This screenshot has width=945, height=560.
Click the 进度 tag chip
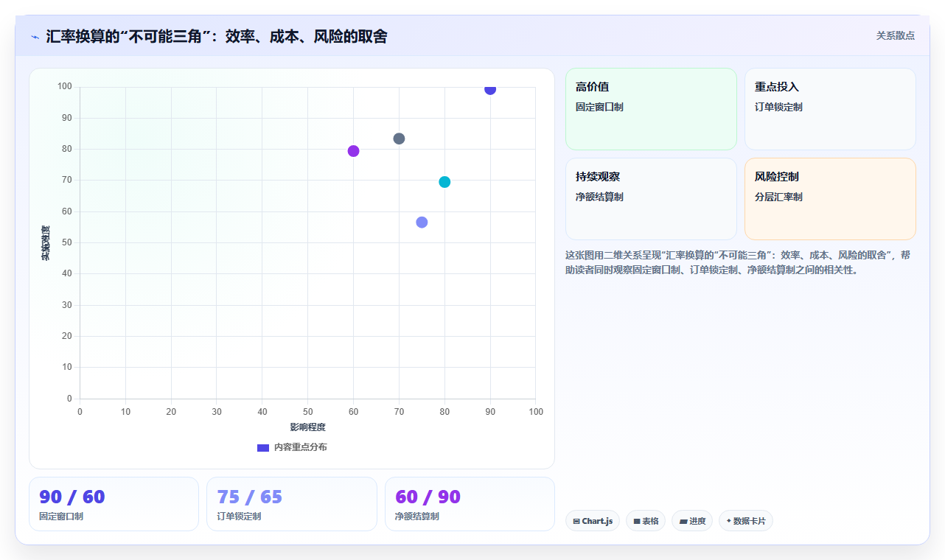click(692, 521)
